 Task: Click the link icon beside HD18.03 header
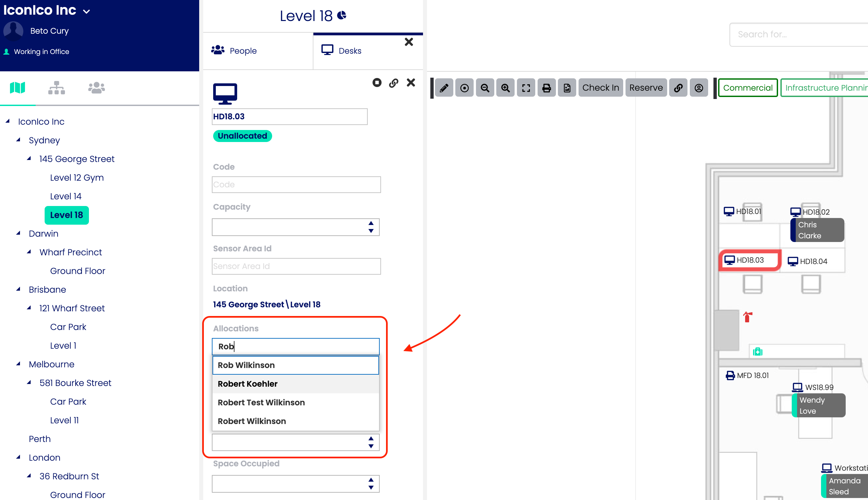(x=393, y=83)
